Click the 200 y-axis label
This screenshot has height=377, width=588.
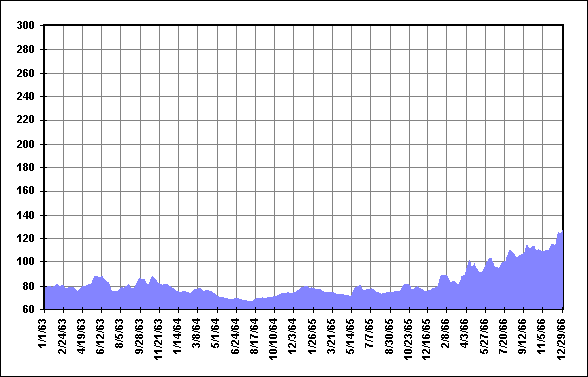26,144
